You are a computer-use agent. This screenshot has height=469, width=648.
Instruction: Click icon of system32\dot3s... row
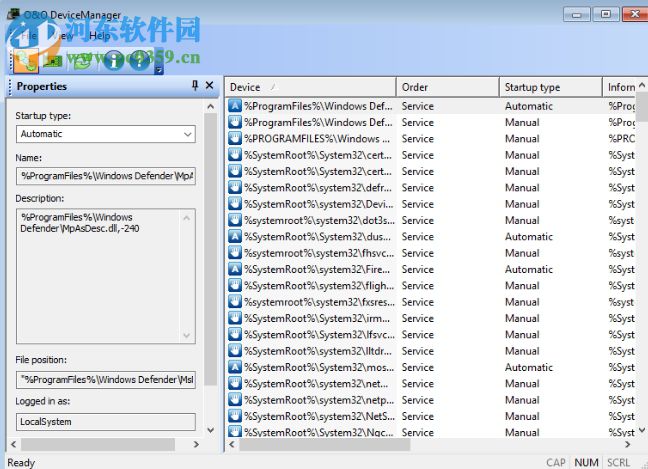tap(235, 220)
